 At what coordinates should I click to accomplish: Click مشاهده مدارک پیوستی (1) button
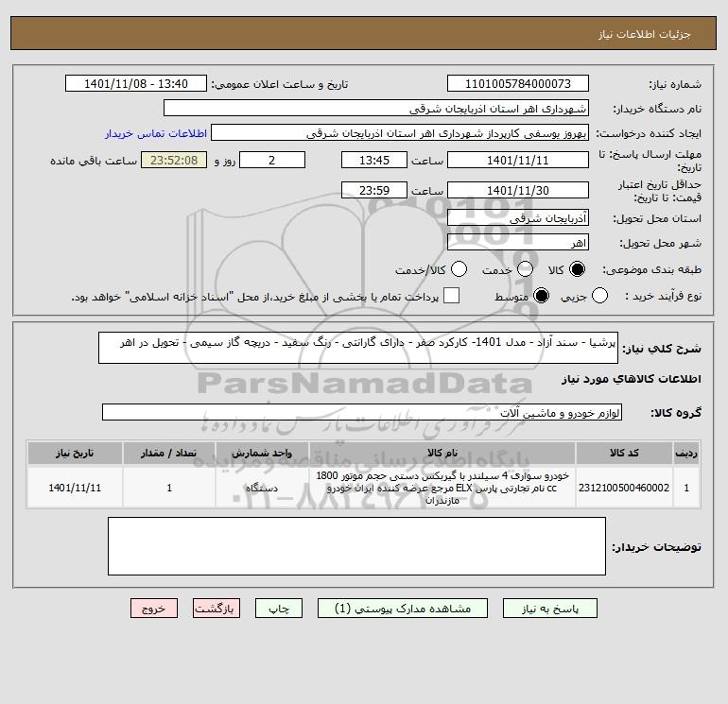pyautogui.click(x=403, y=609)
